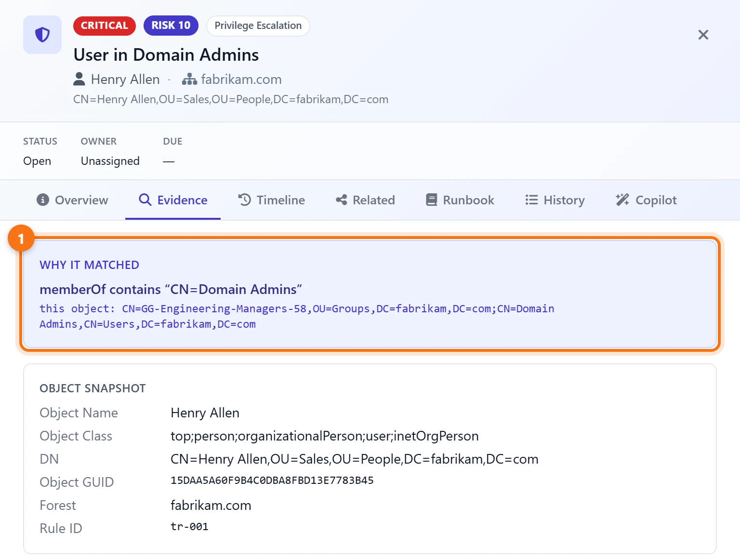This screenshot has height=560, width=740.
Task: Click the Runbook tab book icon
Action: [432, 200]
